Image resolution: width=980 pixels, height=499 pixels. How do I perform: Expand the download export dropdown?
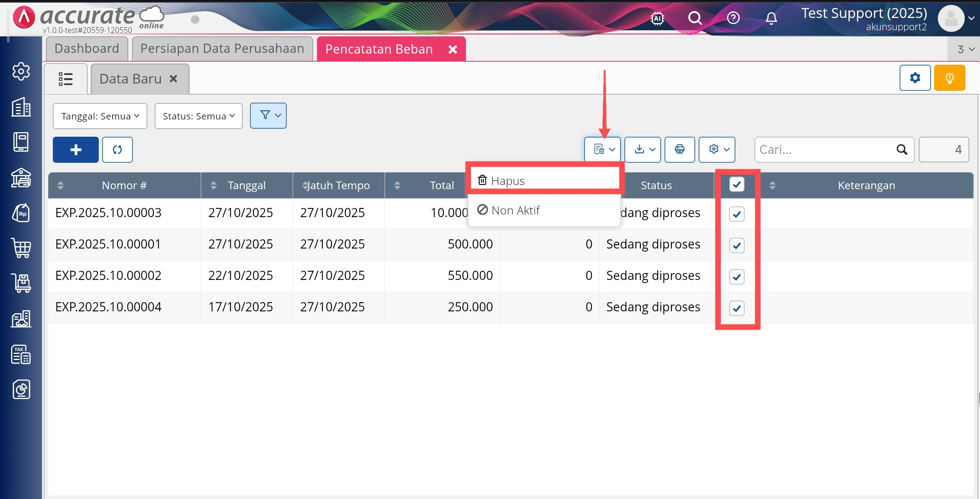[x=642, y=149]
